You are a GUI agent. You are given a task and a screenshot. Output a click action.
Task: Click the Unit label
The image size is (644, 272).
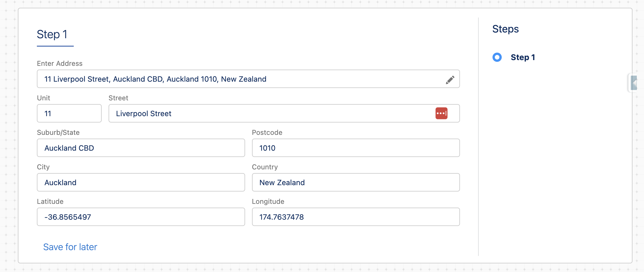coord(43,98)
